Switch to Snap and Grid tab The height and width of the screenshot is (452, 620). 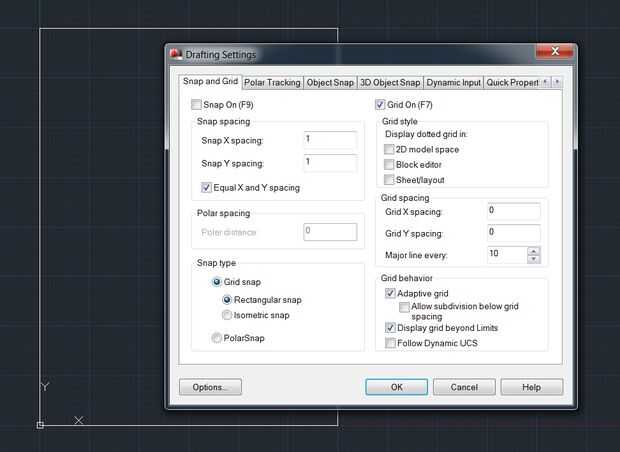coord(210,81)
